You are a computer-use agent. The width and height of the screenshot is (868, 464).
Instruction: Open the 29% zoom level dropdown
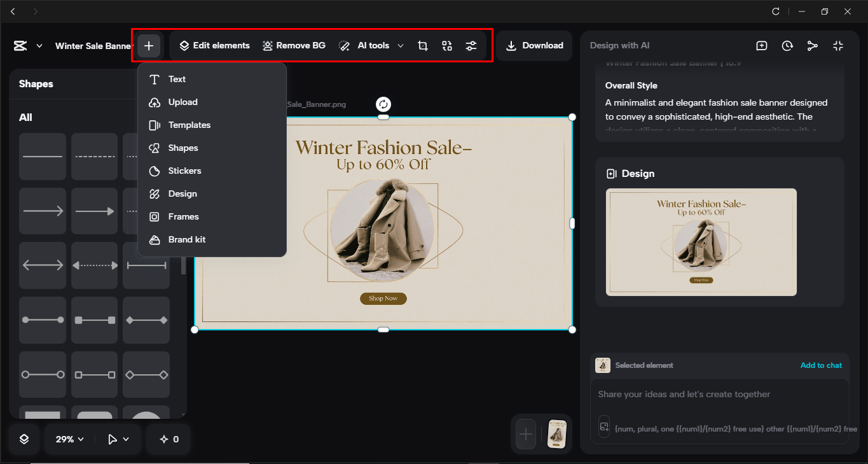pyautogui.click(x=68, y=439)
